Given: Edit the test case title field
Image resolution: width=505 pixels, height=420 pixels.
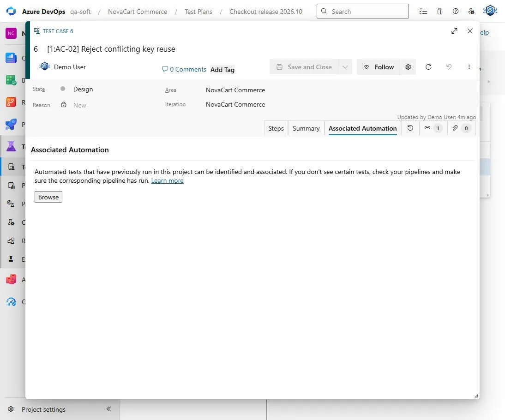Looking at the screenshot, I should (111, 49).
